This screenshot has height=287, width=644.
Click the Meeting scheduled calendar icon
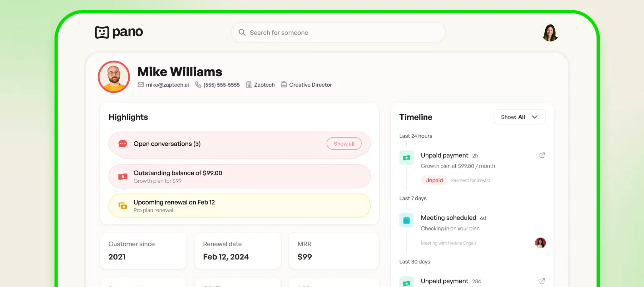[x=406, y=220]
